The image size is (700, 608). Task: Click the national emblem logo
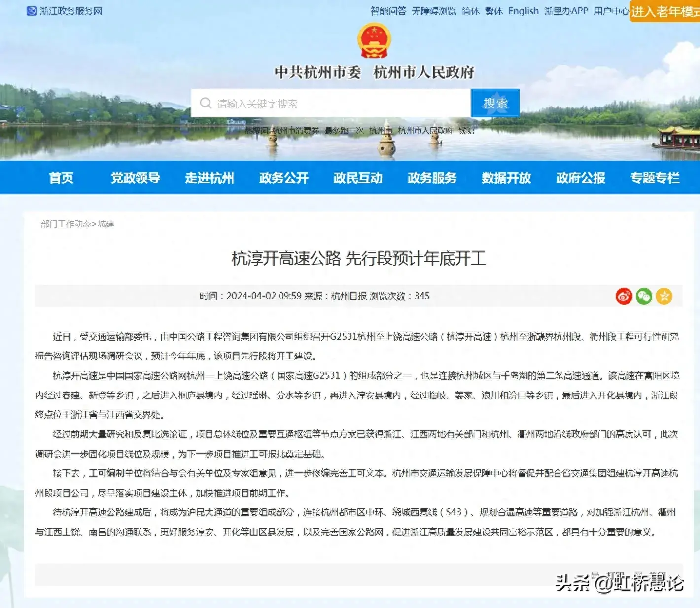[x=374, y=40]
